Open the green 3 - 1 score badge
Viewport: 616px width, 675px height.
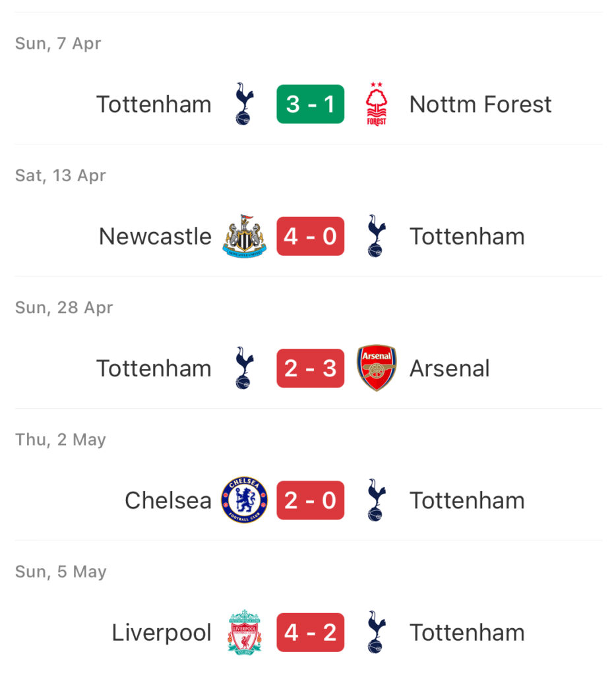(x=310, y=104)
